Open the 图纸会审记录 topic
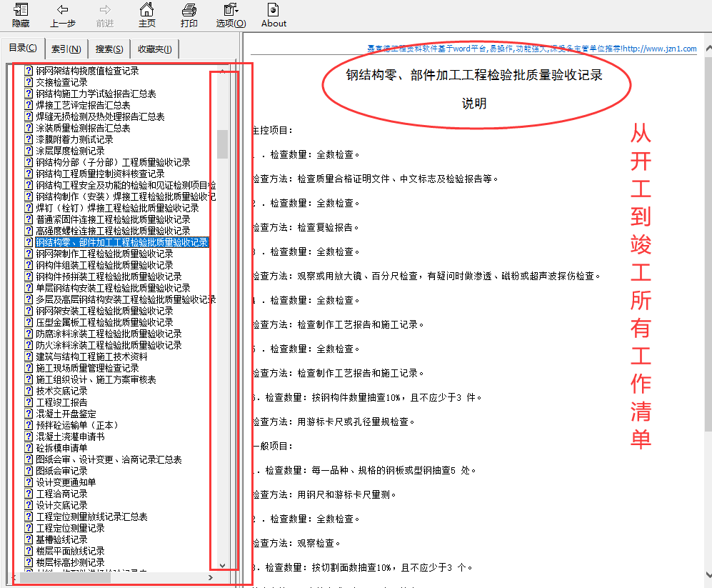 tap(61, 471)
